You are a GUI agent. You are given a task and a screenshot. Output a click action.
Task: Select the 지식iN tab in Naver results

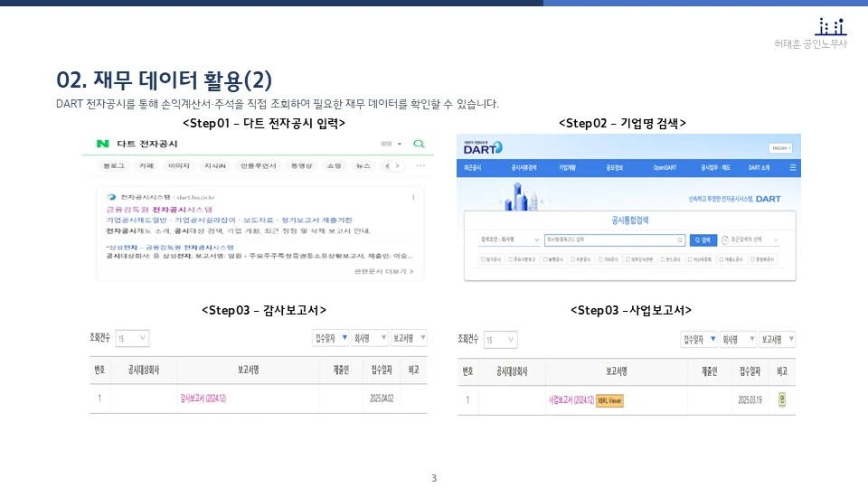(x=215, y=165)
